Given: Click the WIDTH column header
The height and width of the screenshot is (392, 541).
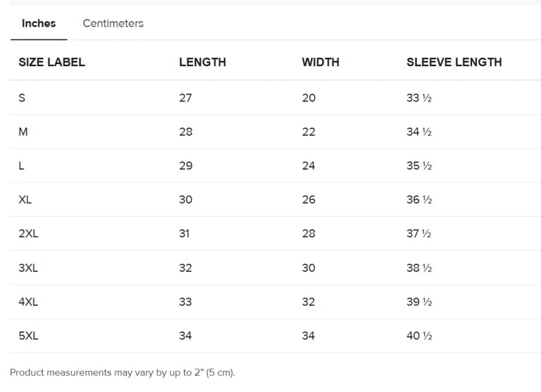Looking at the screenshot, I should (x=321, y=62).
